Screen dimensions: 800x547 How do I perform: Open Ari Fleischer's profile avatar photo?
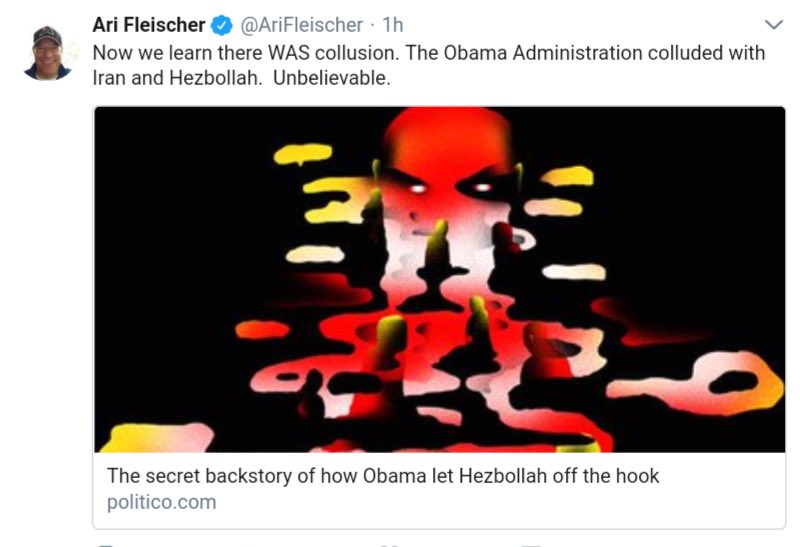tap(47, 54)
